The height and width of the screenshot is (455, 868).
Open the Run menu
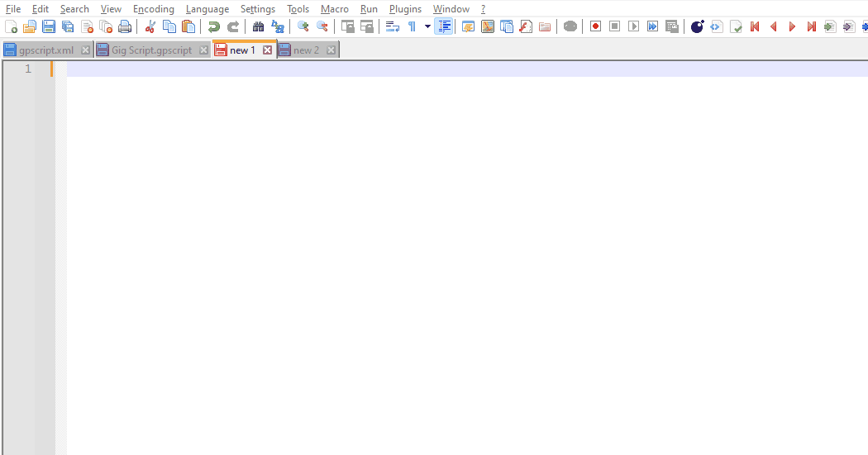[x=370, y=9]
